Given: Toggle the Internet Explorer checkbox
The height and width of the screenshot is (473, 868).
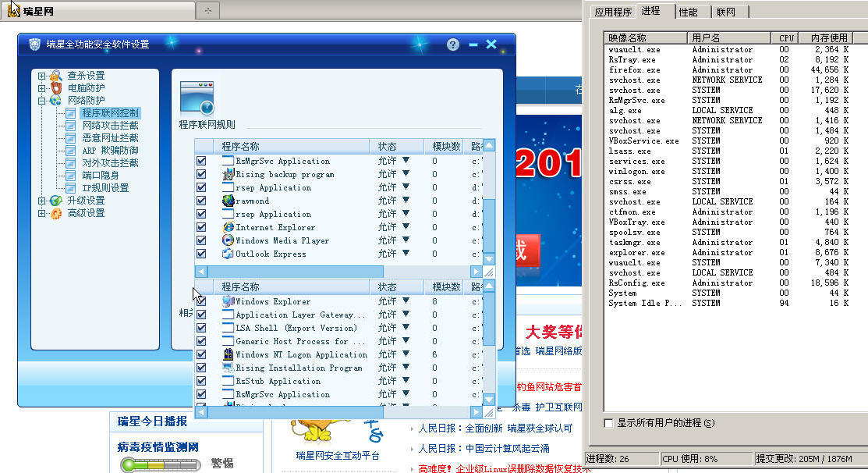Looking at the screenshot, I should coord(201,227).
